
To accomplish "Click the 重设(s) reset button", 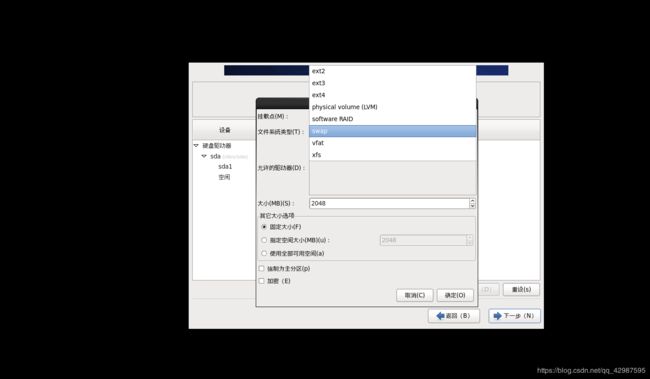I will pos(521,289).
